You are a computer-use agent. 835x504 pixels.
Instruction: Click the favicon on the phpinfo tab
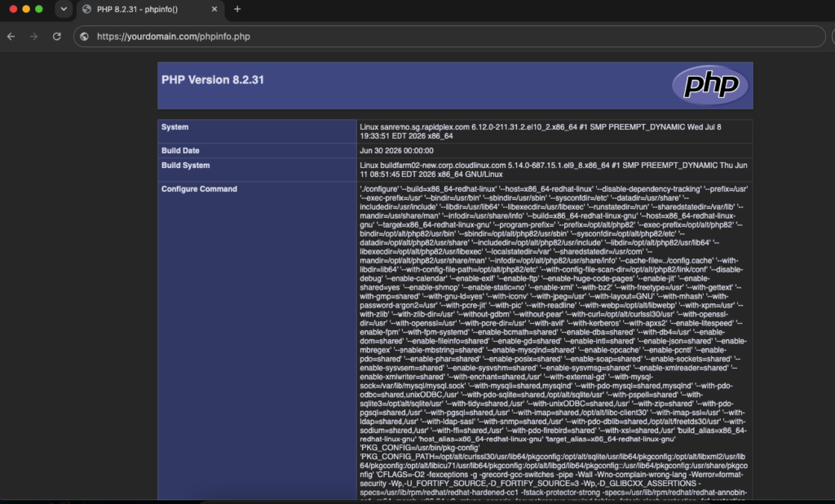[x=86, y=9]
